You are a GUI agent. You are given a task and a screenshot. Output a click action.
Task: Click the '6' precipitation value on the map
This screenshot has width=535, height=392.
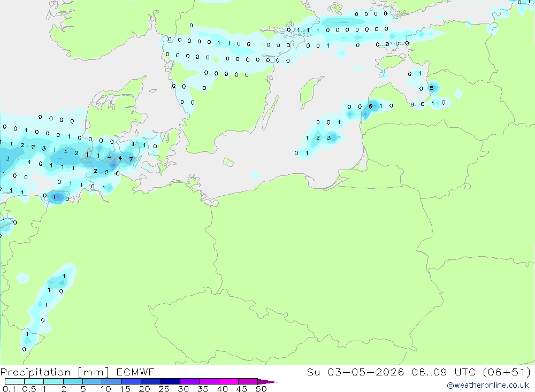(x=370, y=106)
